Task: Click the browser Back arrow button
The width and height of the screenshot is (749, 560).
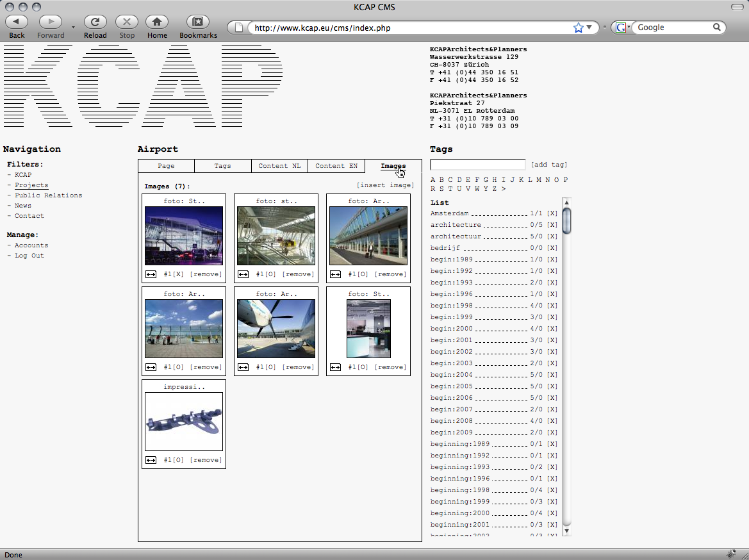Action: point(17,22)
